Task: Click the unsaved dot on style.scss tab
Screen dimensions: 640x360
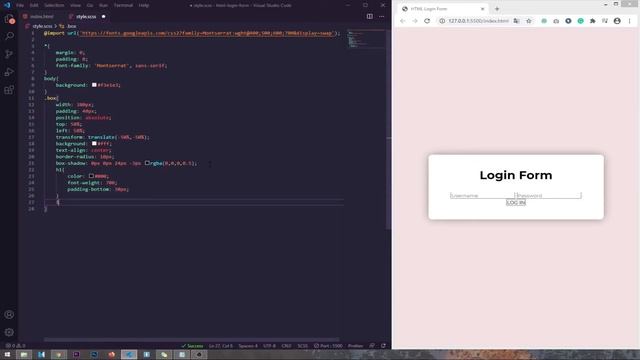Action: coord(103,16)
